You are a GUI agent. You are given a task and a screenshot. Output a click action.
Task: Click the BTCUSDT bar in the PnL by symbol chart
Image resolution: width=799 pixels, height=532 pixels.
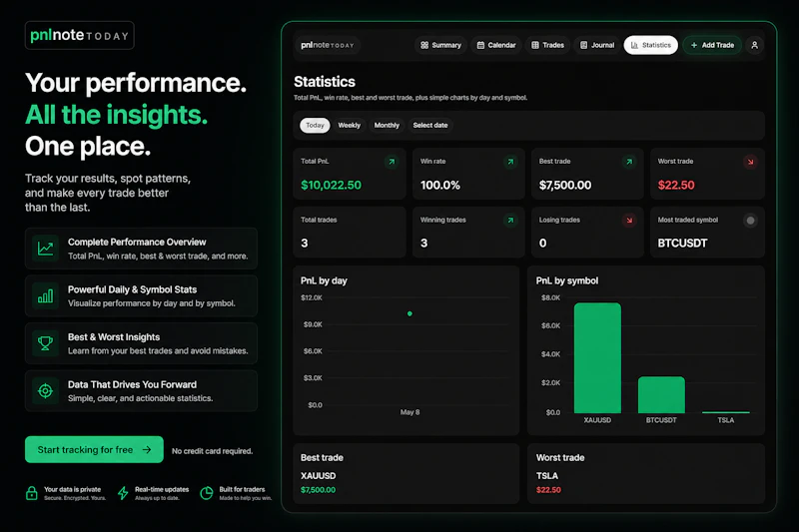(x=661, y=394)
